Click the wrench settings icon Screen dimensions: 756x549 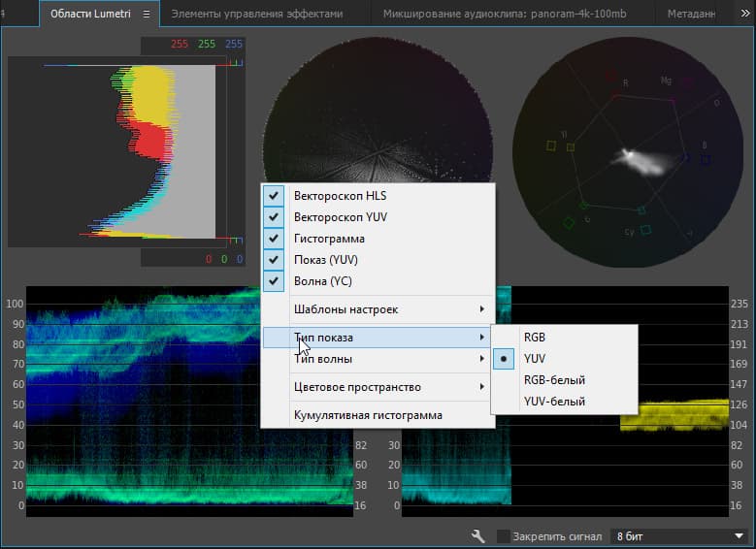[477, 536]
